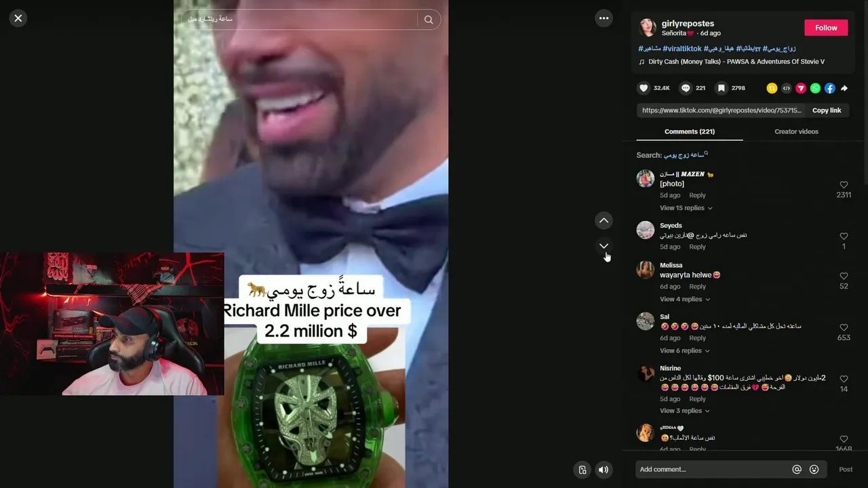Save video with the bookmark icon
This screenshot has width=868, height=488.
point(722,88)
